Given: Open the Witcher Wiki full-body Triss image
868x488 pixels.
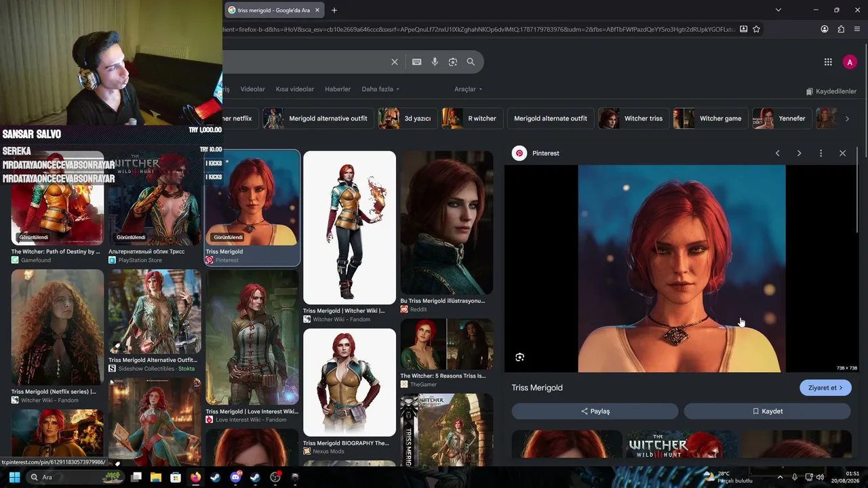Looking at the screenshot, I should point(349,228).
